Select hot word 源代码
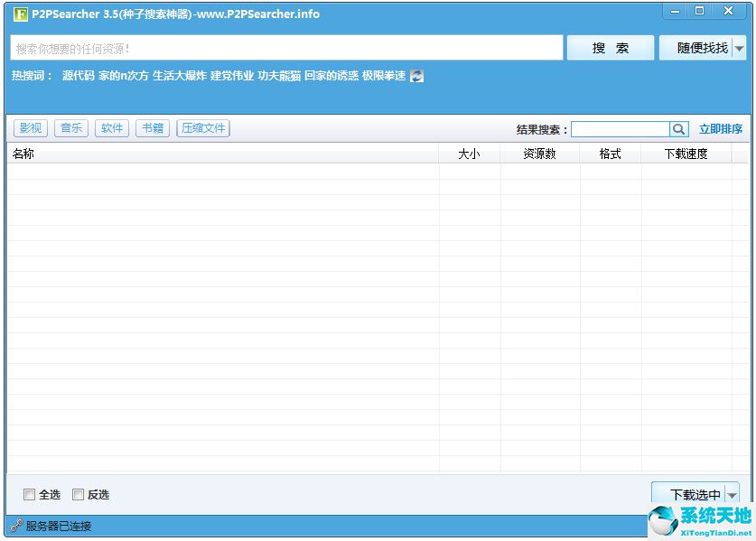756x541 pixels. (x=78, y=76)
